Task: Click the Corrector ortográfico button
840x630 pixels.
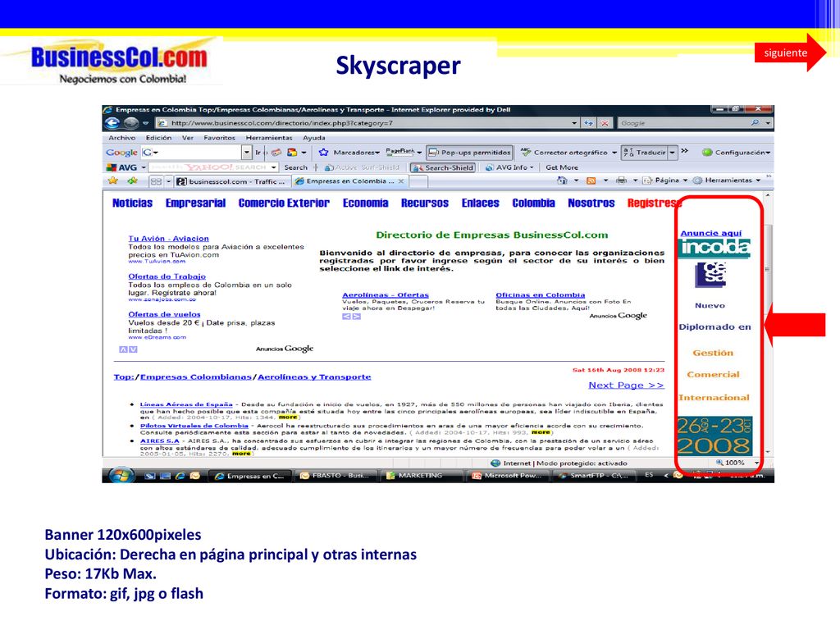Action: [x=569, y=153]
